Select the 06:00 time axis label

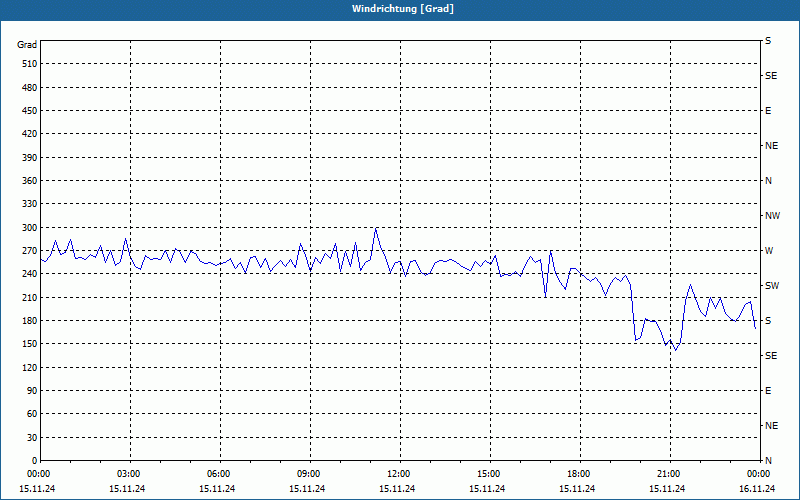click(x=220, y=474)
